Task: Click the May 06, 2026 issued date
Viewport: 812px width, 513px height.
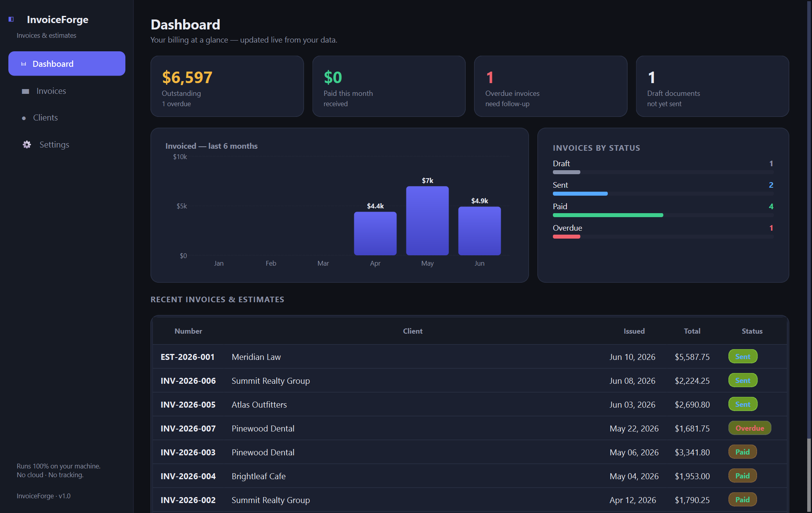Action: tap(634, 452)
